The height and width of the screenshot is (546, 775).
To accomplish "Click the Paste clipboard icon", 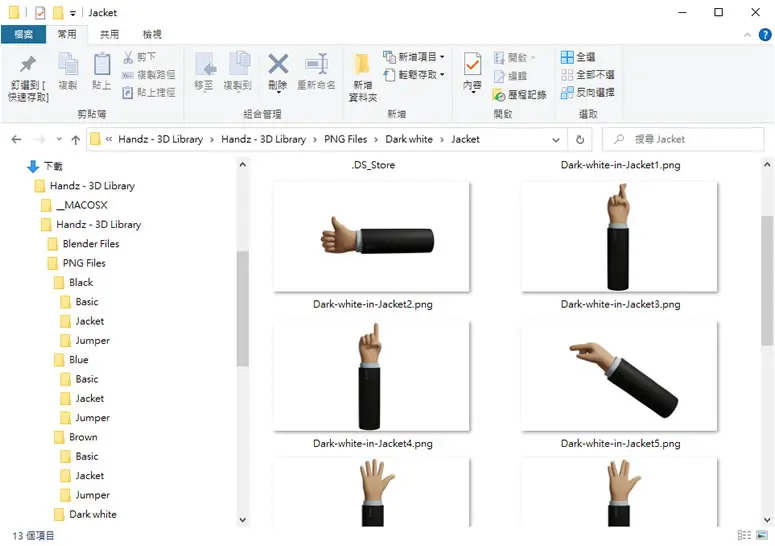I will [x=102, y=64].
